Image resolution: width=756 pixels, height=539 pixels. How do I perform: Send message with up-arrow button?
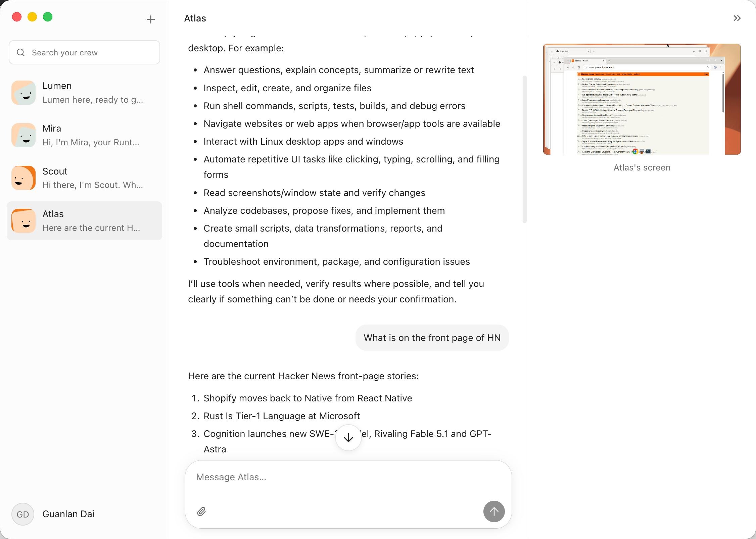494,511
